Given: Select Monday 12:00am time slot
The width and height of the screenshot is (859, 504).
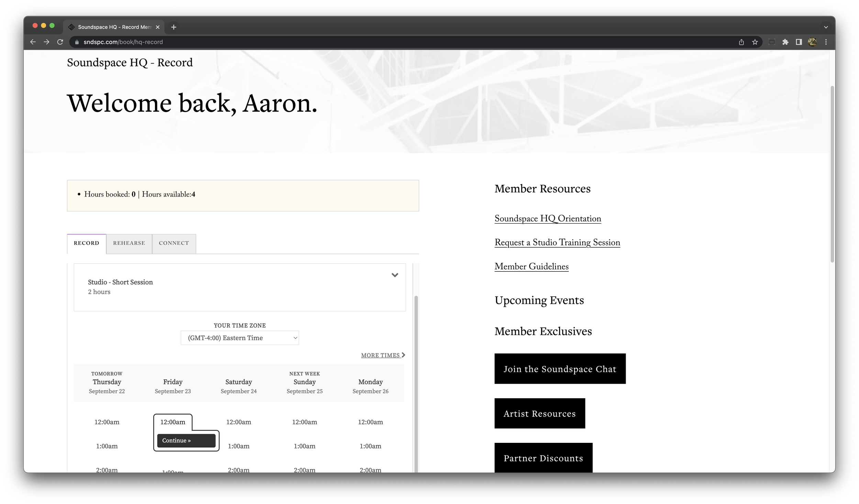Looking at the screenshot, I should (x=370, y=422).
